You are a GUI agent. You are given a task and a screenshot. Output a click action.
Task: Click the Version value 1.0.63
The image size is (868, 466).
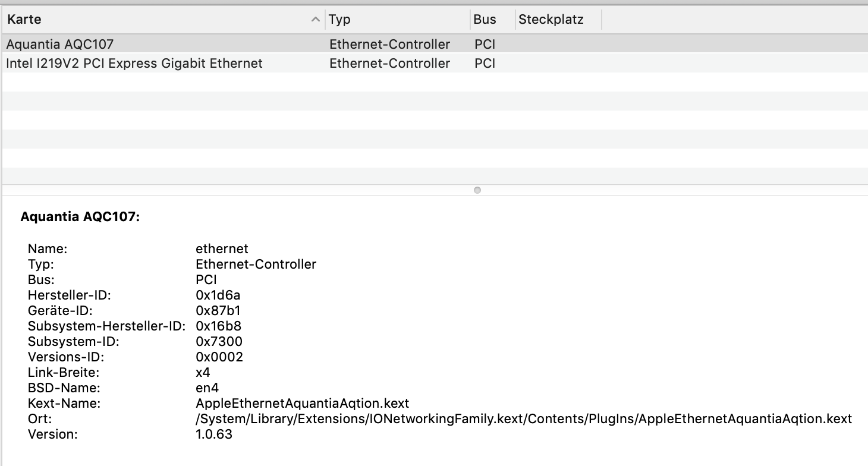[x=214, y=434]
